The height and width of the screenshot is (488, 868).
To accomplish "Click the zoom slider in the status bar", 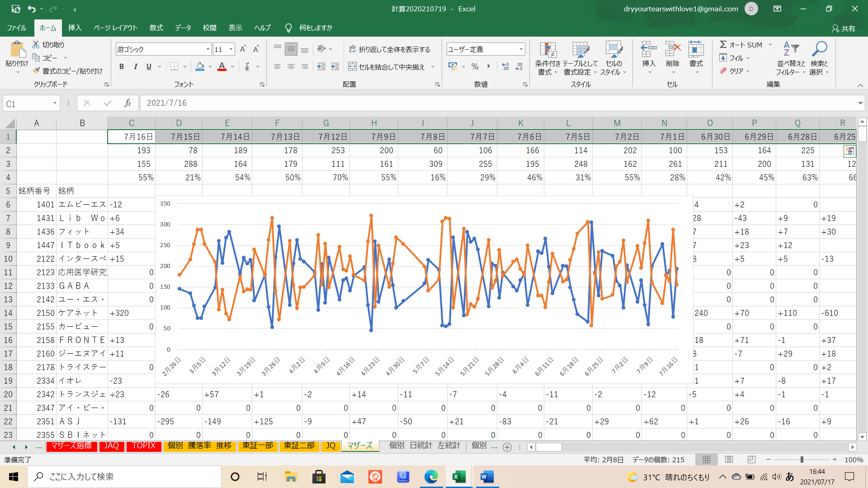I will 802,460.
